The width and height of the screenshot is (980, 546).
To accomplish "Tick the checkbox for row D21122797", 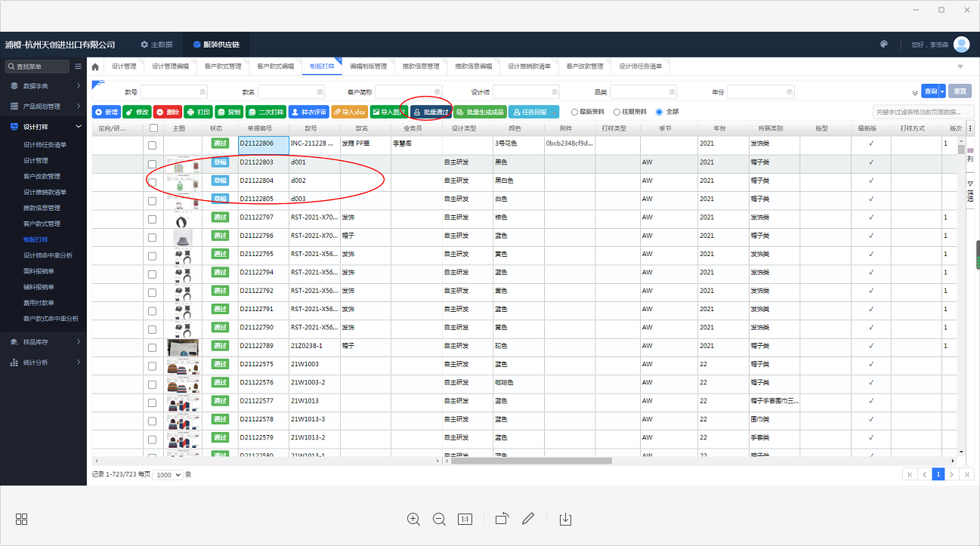I will tap(153, 219).
